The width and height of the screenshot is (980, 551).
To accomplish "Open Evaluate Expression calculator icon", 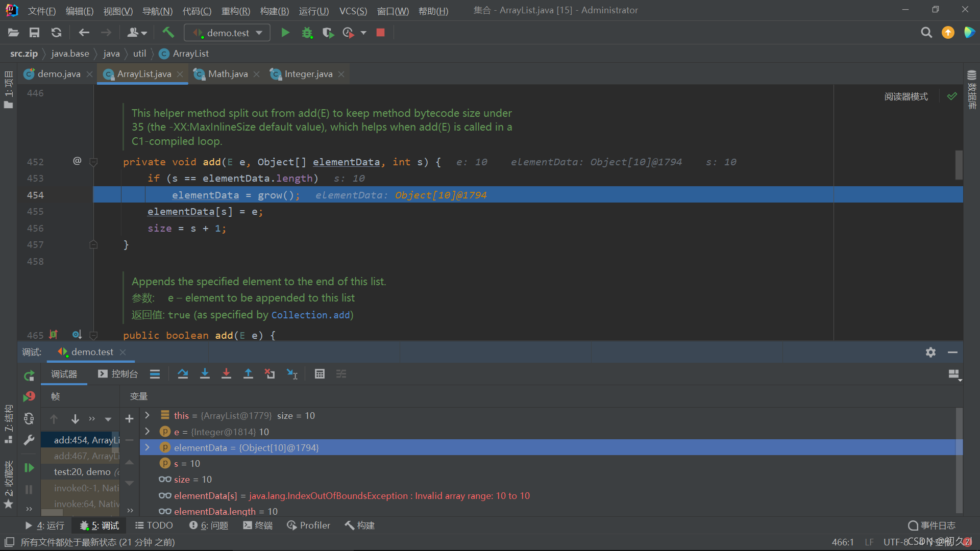I will click(x=320, y=374).
